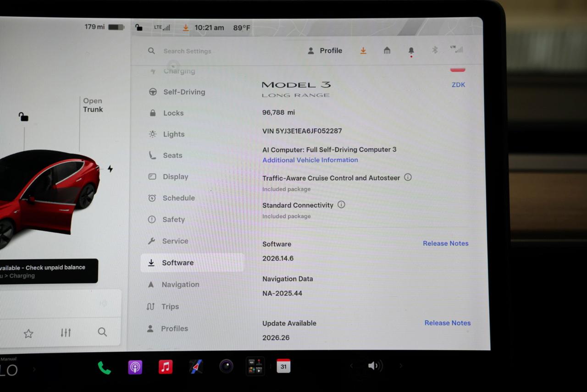Click the ZDK vehicle name link

(459, 85)
